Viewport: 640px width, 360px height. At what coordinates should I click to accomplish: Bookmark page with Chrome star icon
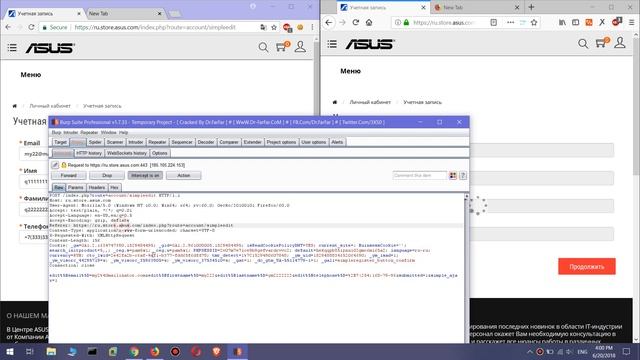pyautogui.click(x=274, y=27)
